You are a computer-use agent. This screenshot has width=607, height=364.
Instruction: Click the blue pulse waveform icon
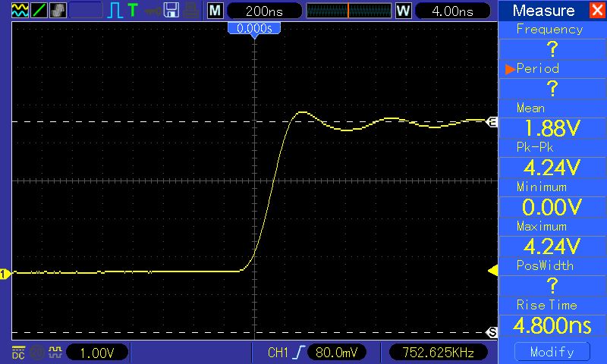(115, 11)
